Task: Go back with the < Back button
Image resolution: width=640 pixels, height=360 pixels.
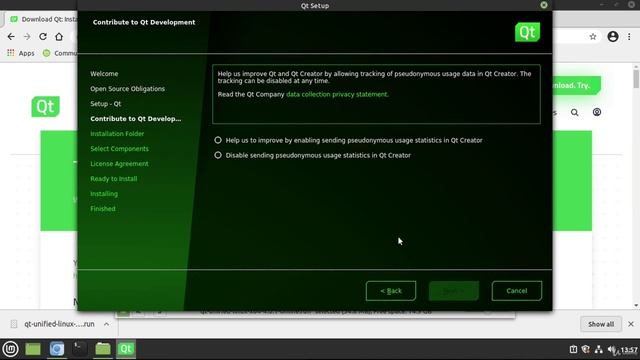Action: pyautogui.click(x=391, y=291)
